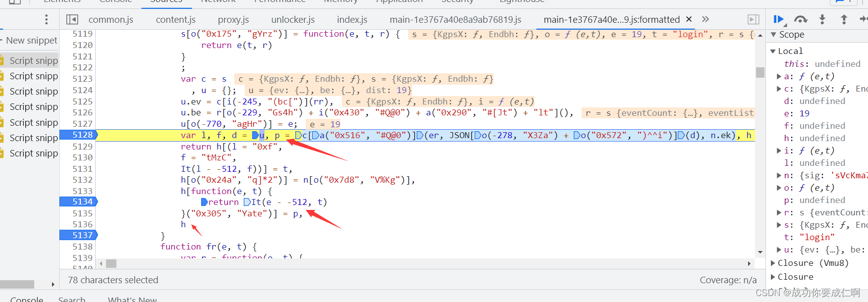Toggle inline breakpoint before 'It(e' on line 5134

tap(247, 202)
